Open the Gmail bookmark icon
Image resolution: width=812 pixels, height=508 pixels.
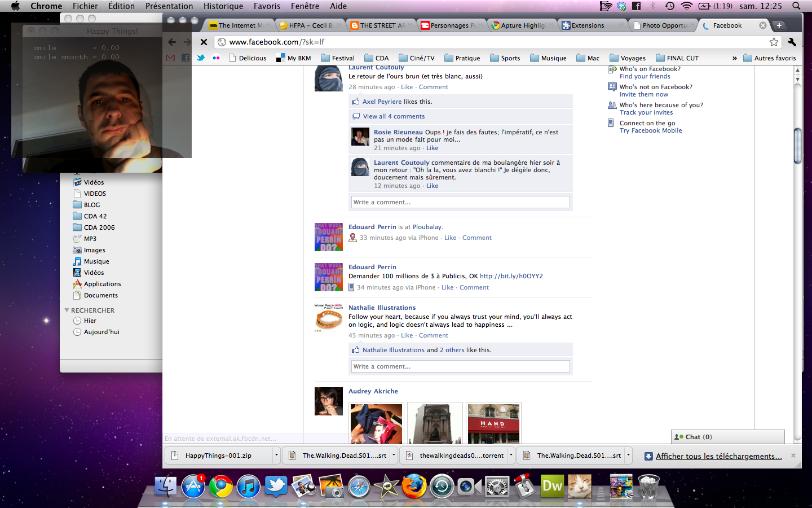click(x=170, y=58)
